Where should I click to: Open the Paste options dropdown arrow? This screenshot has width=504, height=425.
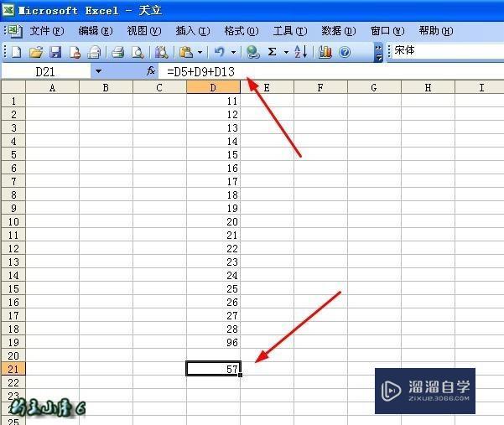pyautogui.click(x=200, y=52)
